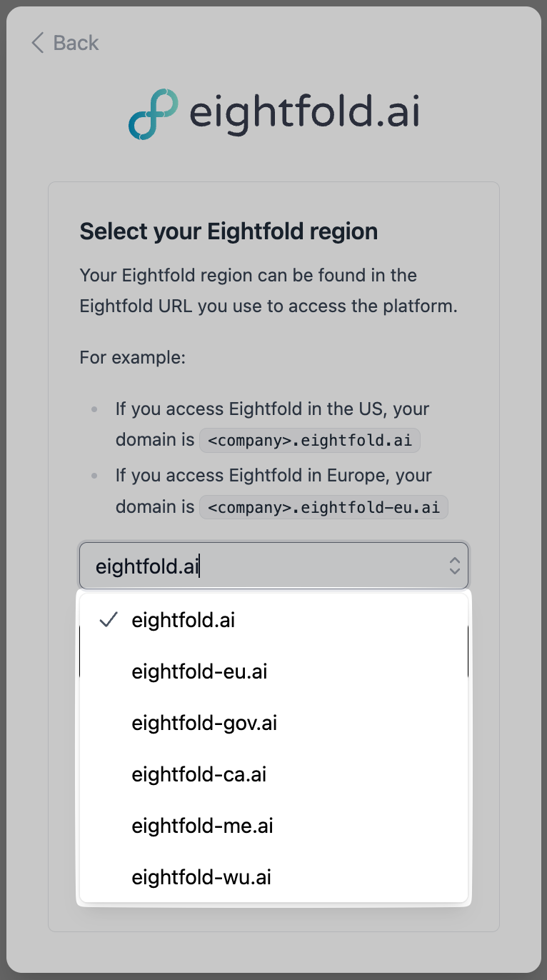This screenshot has width=547, height=980.
Task: Click the up-down arrows on the region selector
Action: coord(454,566)
